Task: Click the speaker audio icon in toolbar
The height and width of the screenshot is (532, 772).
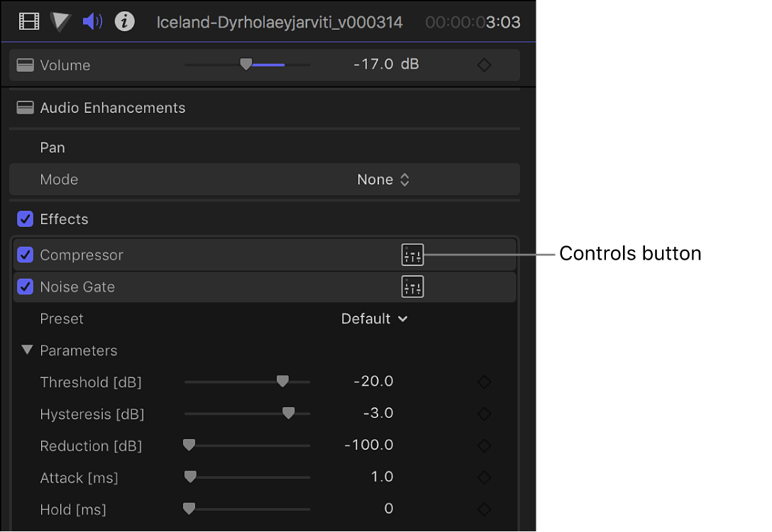Action: [x=91, y=21]
